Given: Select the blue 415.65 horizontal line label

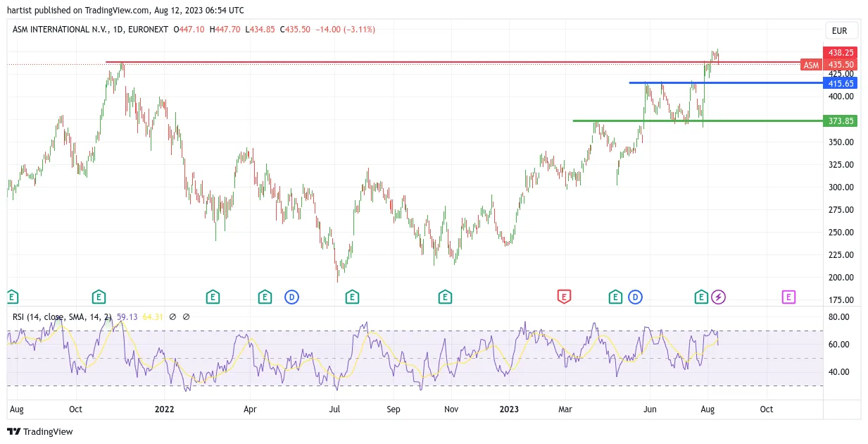Looking at the screenshot, I should 841,83.
